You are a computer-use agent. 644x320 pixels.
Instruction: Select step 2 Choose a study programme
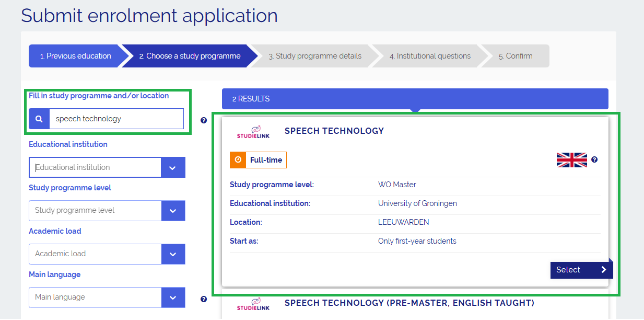pos(190,56)
